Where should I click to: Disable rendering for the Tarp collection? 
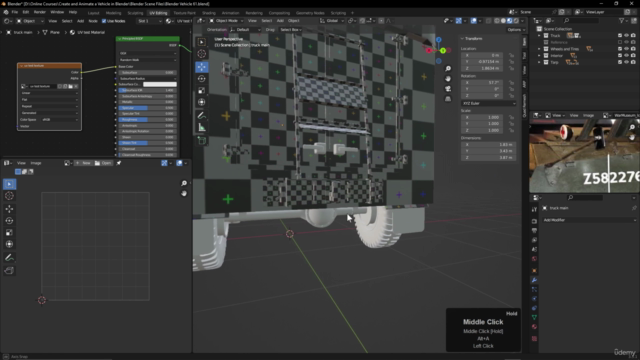tap(633, 62)
